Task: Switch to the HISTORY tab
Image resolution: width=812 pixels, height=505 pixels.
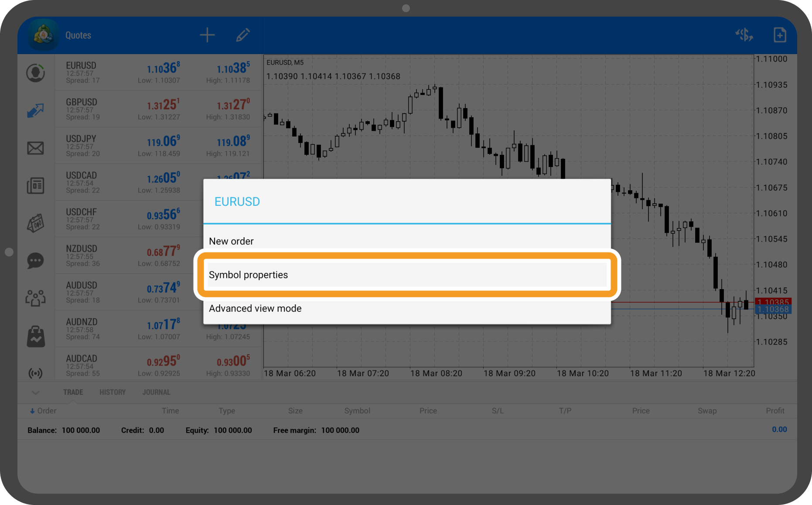Action: [x=113, y=392]
